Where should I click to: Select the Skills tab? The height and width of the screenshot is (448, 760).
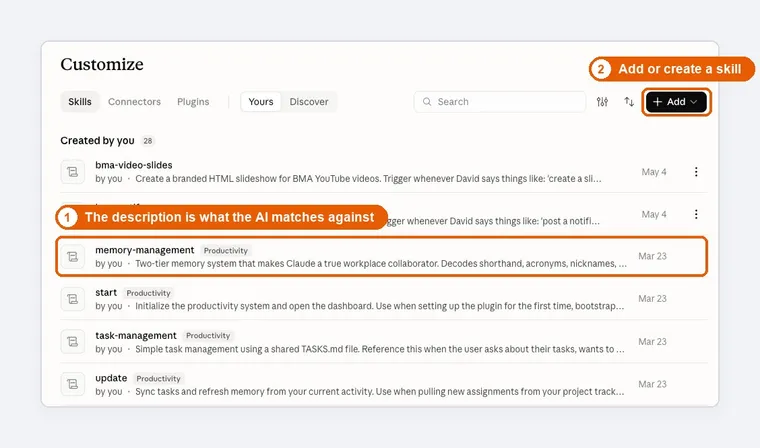tap(79, 102)
